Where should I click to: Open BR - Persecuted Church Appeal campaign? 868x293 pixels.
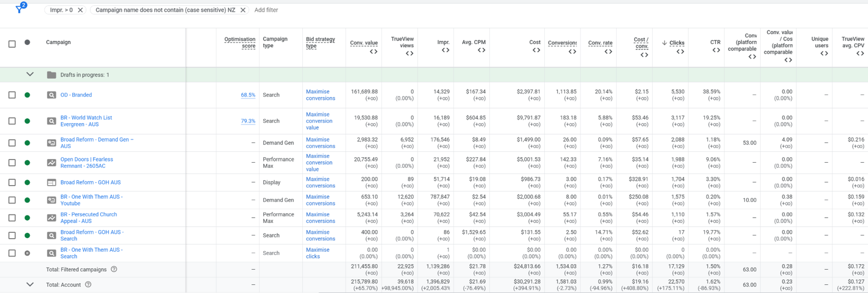88,218
